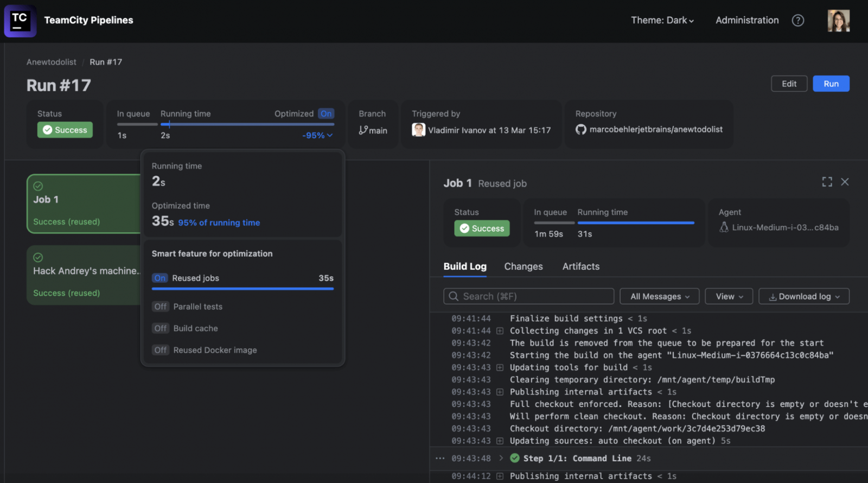Open the Theme: Dark dropdown
This screenshot has height=483, width=868.
[x=662, y=21]
